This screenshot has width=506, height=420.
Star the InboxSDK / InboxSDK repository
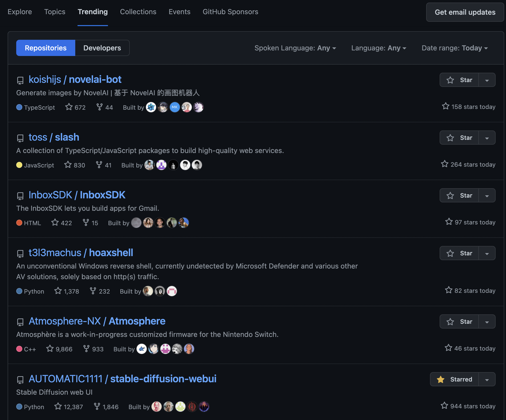coord(459,195)
